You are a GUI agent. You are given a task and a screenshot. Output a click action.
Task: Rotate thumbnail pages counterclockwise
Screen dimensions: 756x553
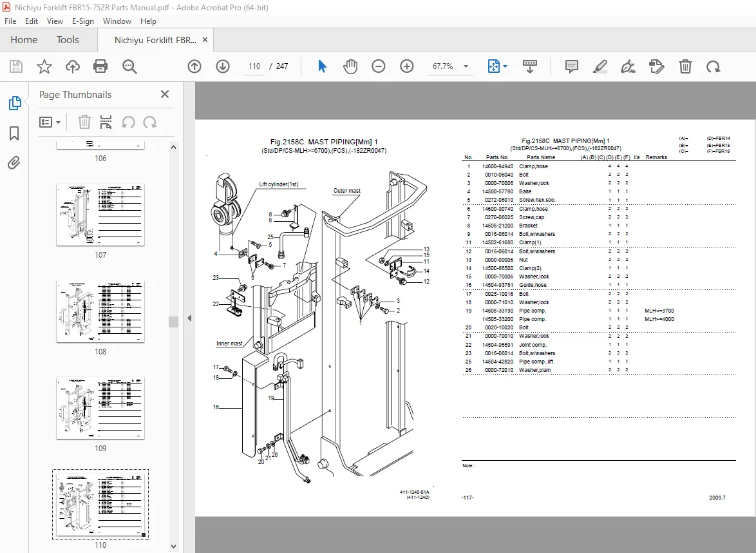(128, 122)
